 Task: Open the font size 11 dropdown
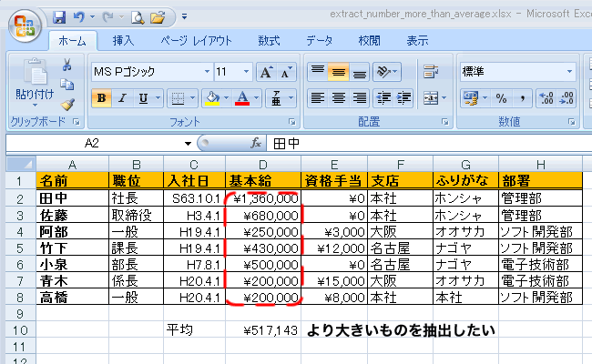coord(246,71)
